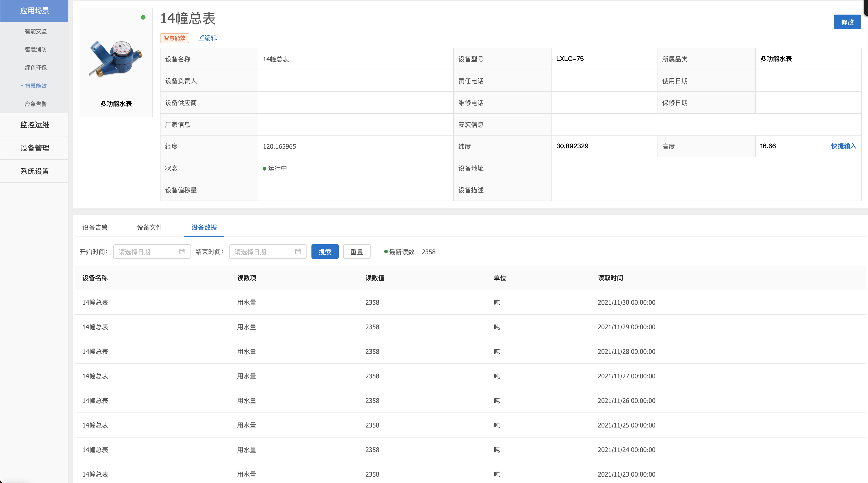Click the row dated 2021/11/30 00:00:00
Viewport: 868px width, 483px height.
(x=470, y=302)
